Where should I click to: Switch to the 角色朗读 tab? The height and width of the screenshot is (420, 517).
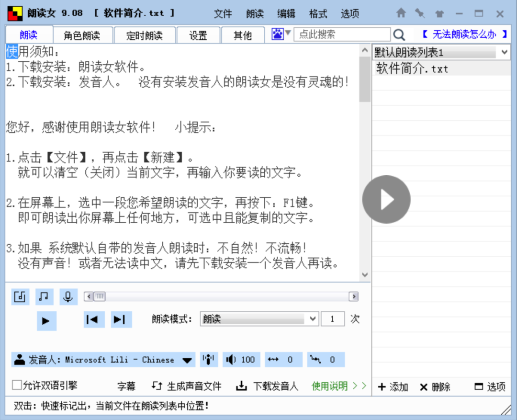click(82, 35)
